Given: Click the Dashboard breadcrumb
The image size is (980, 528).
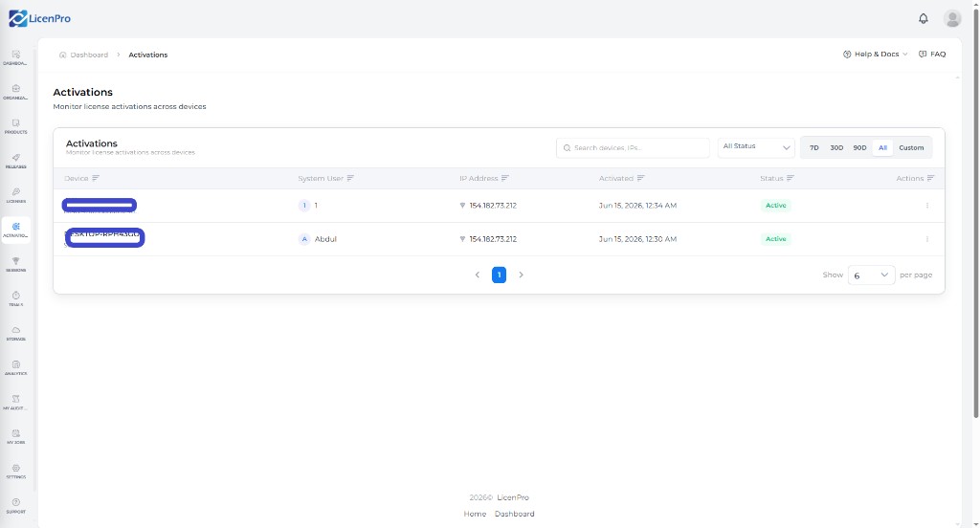Looking at the screenshot, I should tap(83, 55).
